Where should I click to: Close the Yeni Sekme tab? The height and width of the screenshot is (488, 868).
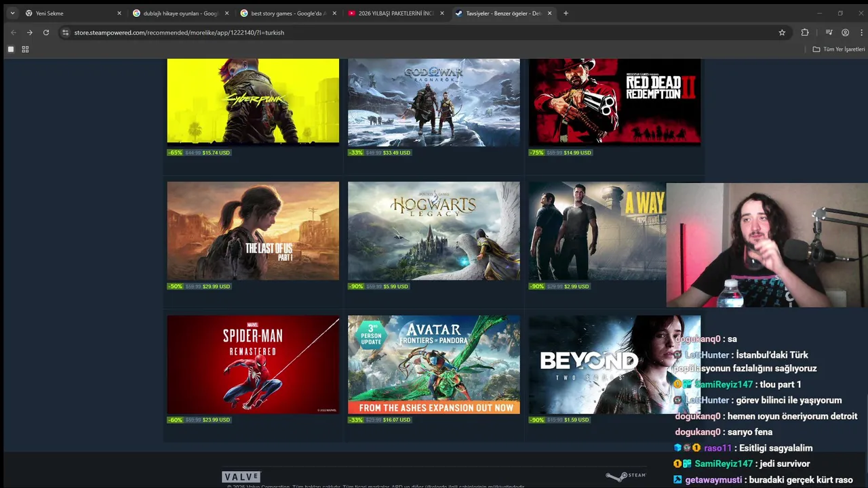(x=119, y=13)
